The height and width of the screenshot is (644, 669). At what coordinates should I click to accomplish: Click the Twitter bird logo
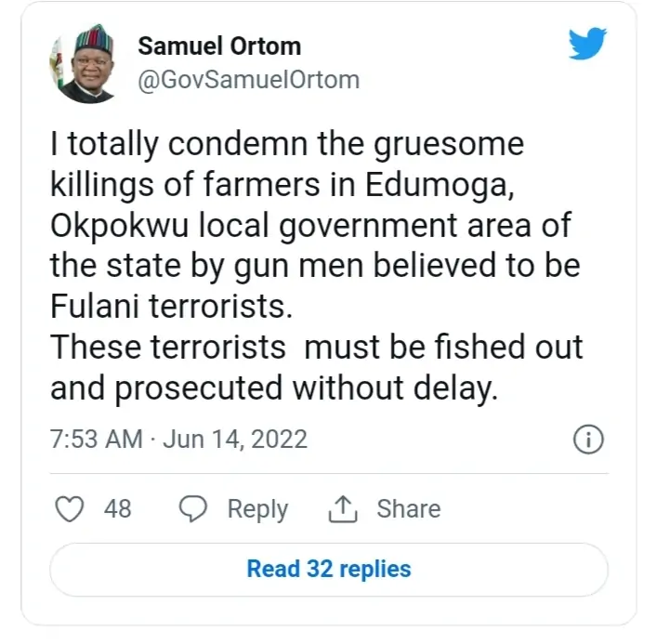tap(587, 45)
